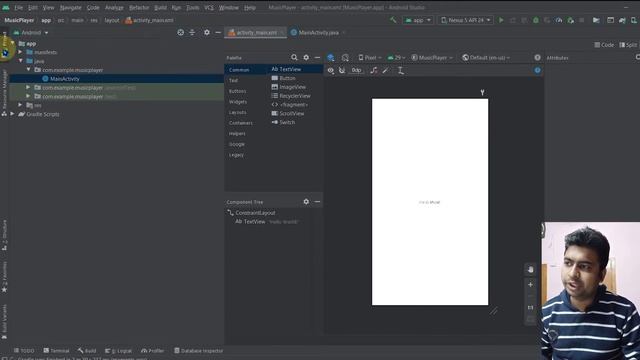Screen dimensions: 640x360
Task: Click the Select Design Surface layers icon
Action: [x=331, y=58]
